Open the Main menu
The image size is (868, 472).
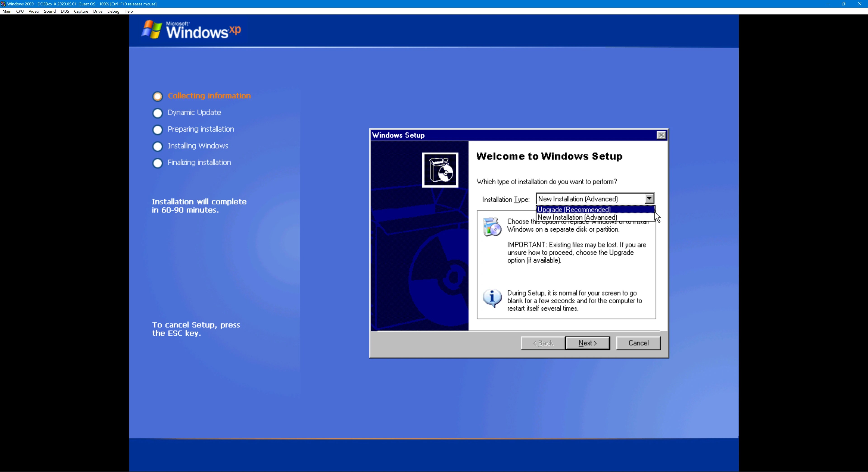click(7, 11)
